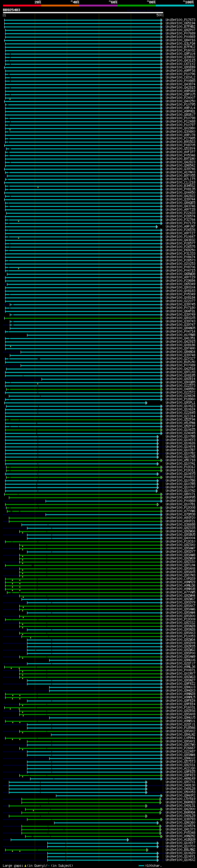Open the UniRef100_Q96542 entry
Screen dimensions: 197x868
(x=180, y=165)
